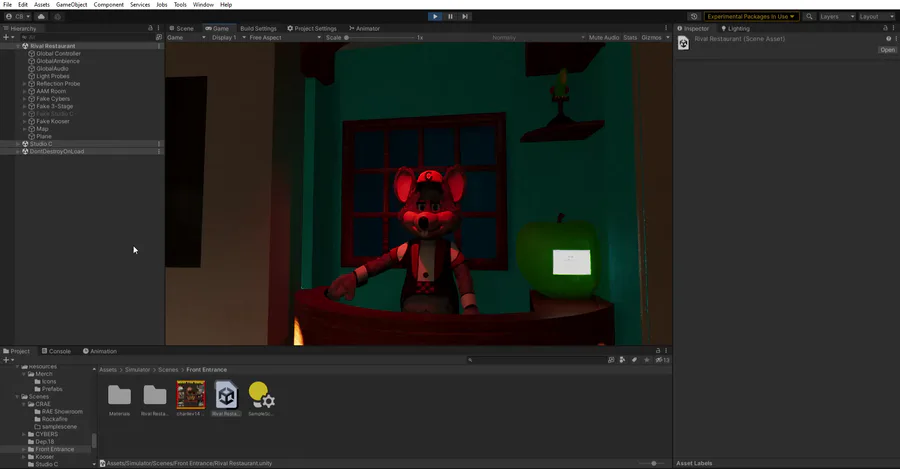900x469 pixels.
Task: Open the Assets menu
Action: (x=42, y=5)
